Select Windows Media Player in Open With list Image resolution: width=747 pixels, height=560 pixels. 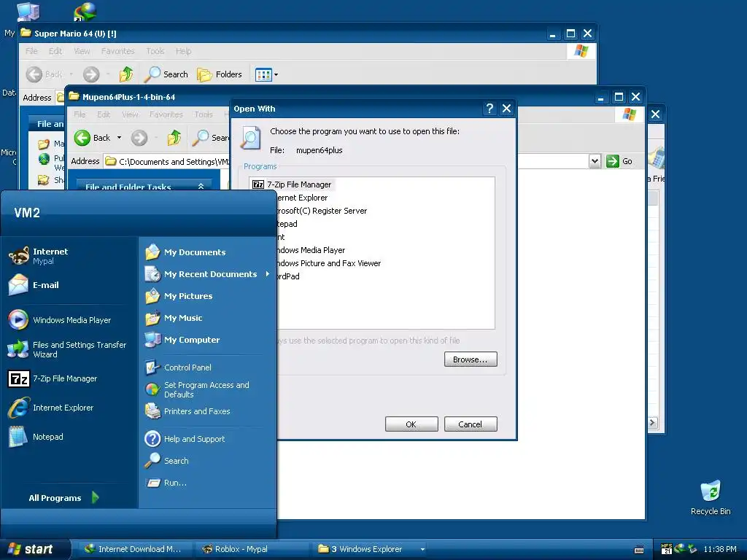tap(311, 250)
